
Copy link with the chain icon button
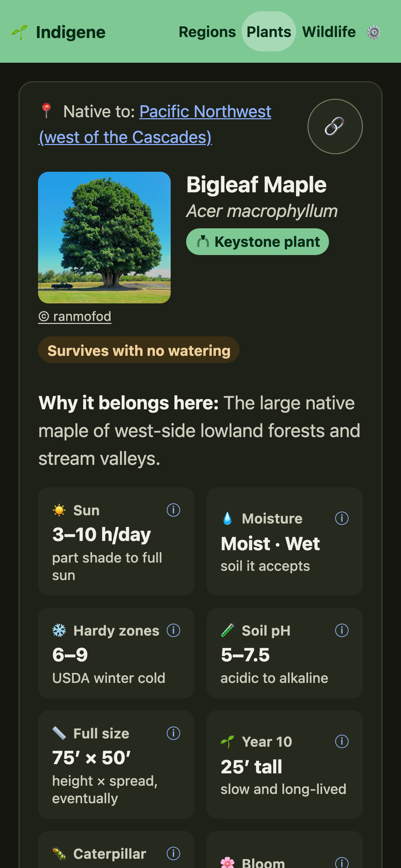pos(335,126)
